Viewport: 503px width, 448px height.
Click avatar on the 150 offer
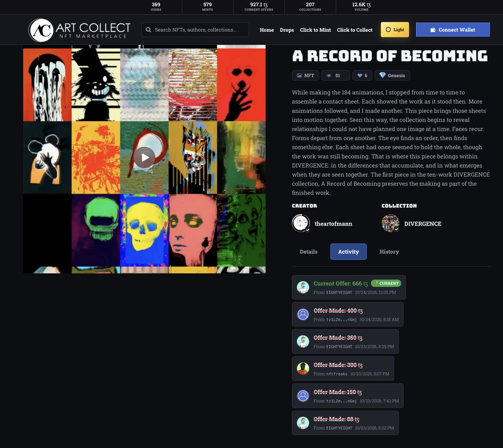coord(303,396)
